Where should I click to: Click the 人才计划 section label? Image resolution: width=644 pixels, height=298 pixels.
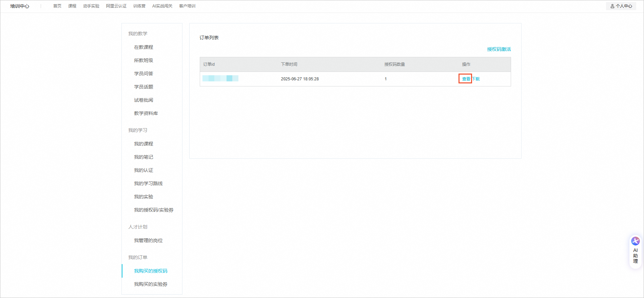point(138,227)
